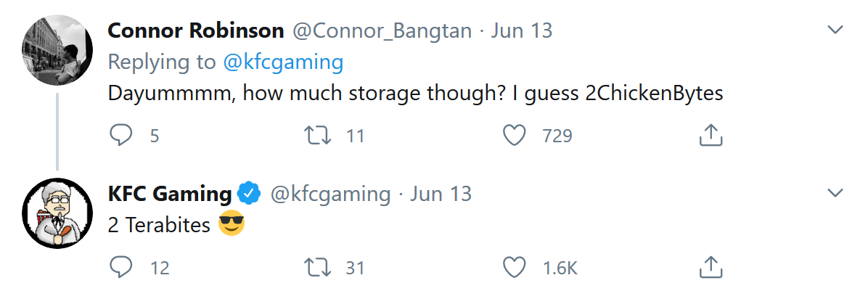Viewport: 868px width, 291px height.
Task: Open KFC Gaming's Colonel avatar
Action: 57,213
